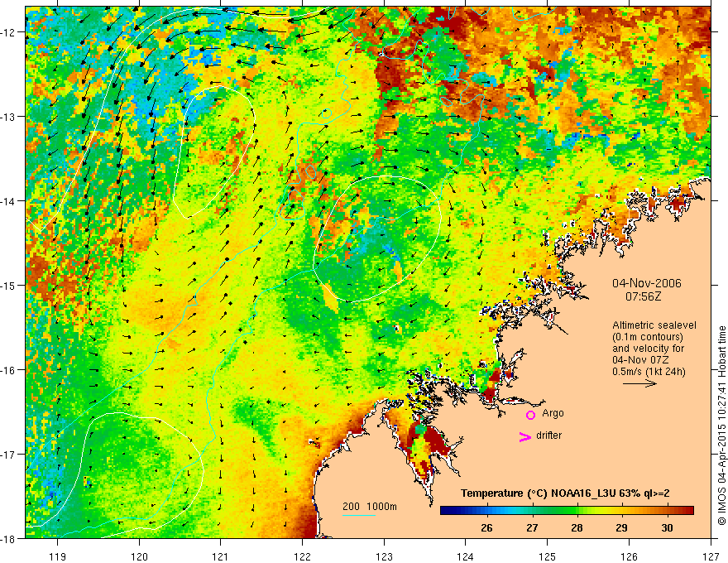Click the latitude axis label -14
This screenshot has height=563, width=728.
(9, 200)
